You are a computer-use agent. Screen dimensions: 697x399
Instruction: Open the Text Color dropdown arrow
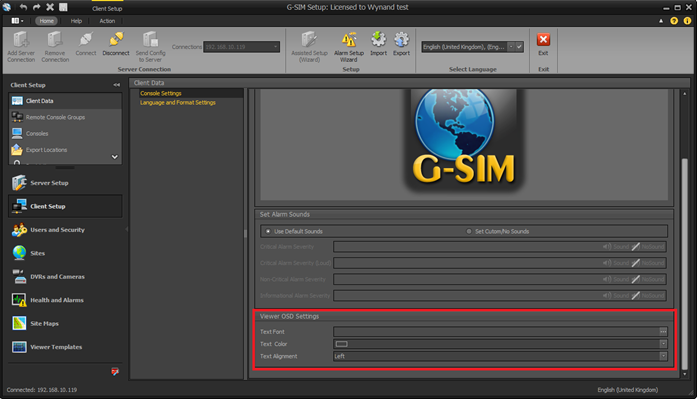click(663, 344)
